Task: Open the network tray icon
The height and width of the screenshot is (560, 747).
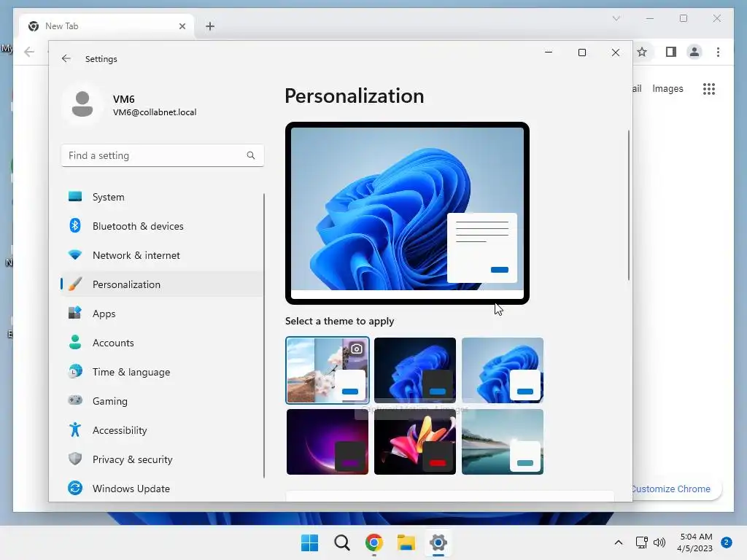Action: click(642, 542)
